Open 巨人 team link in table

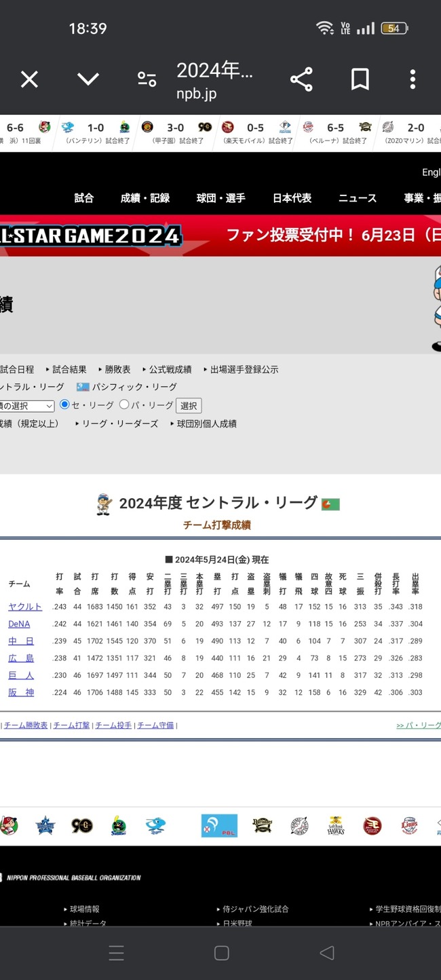click(x=21, y=675)
